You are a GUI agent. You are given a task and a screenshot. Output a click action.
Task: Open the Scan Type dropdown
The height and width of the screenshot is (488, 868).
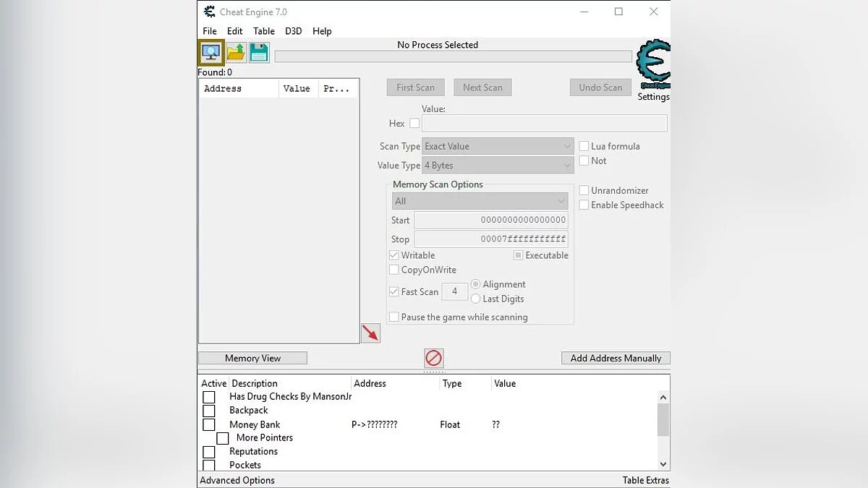[x=498, y=146]
